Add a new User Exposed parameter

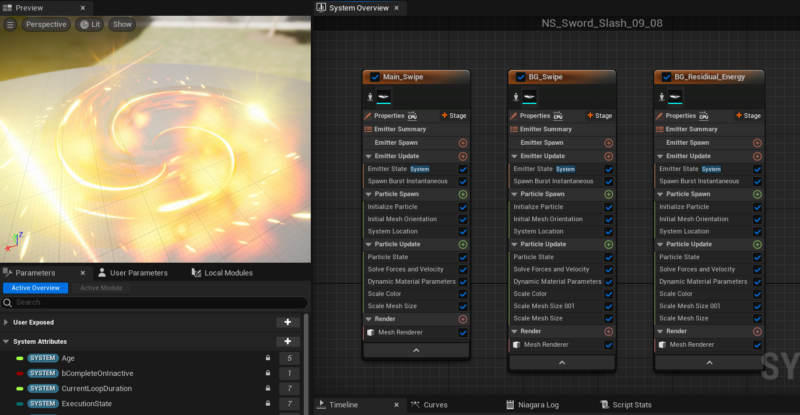pyautogui.click(x=287, y=322)
